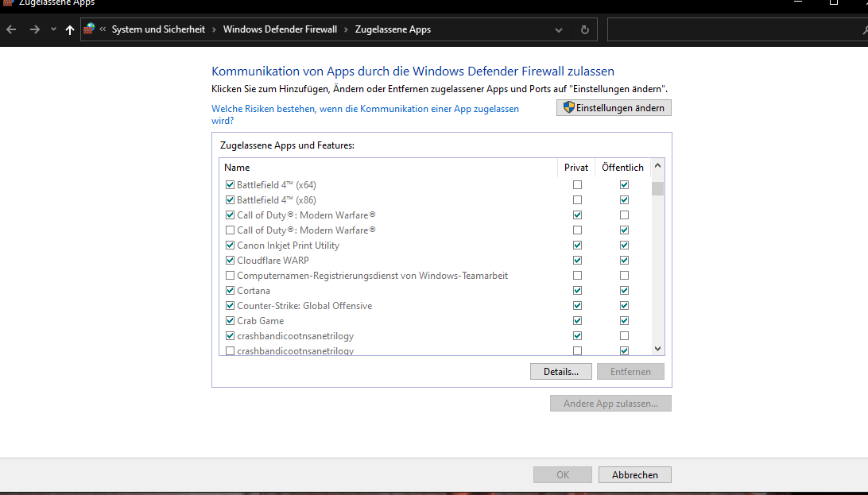Select Battlefield 4 (x86) row text

(277, 199)
